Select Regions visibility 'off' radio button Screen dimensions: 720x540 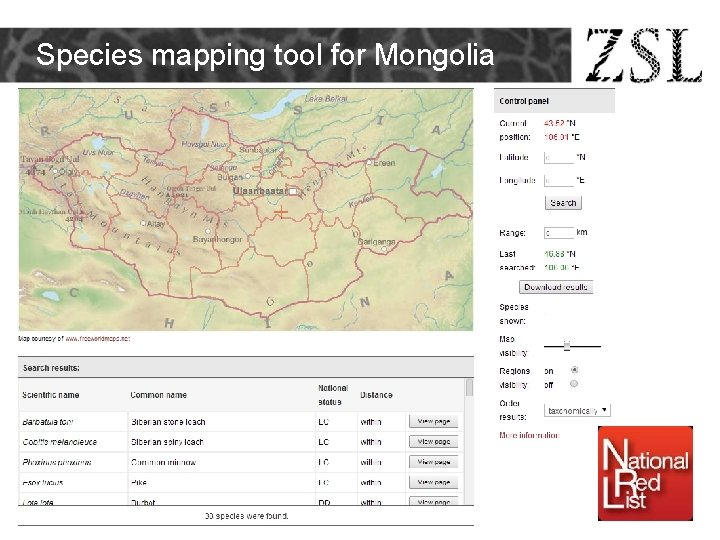(x=574, y=383)
